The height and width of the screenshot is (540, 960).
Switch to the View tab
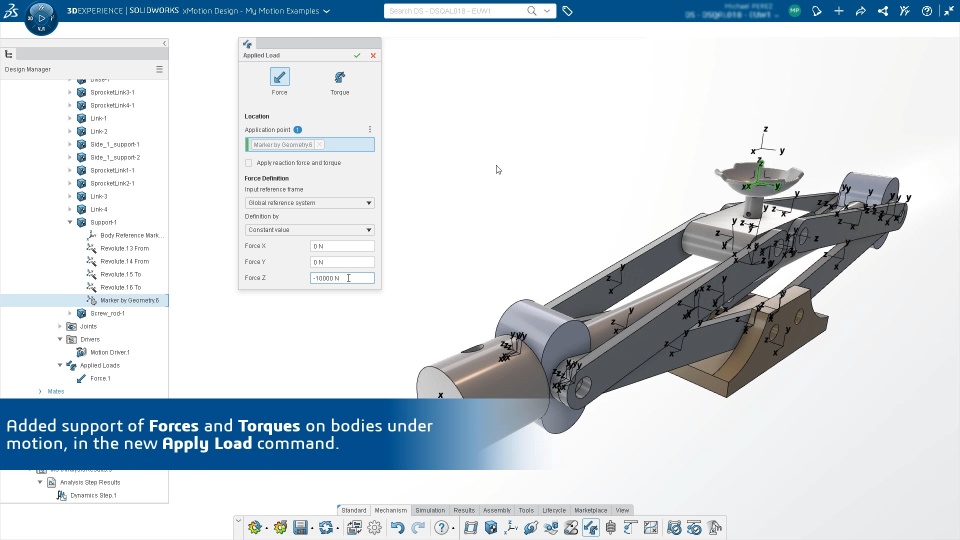click(x=623, y=510)
